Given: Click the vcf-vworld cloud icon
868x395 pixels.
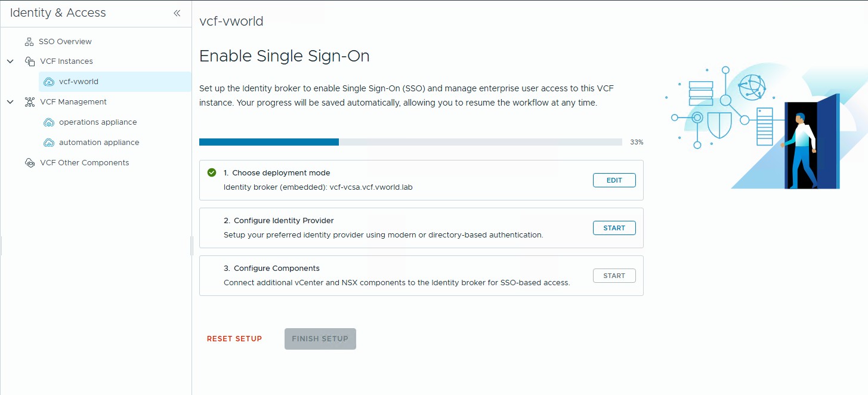Looking at the screenshot, I should [50, 82].
